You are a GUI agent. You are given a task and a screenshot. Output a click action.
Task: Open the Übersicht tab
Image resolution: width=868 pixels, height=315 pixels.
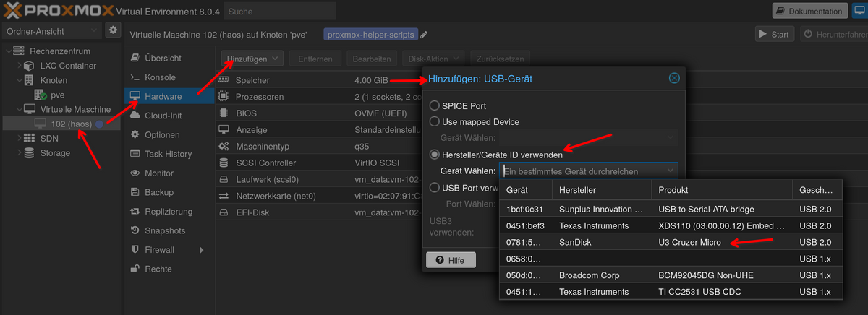tap(170, 58)
